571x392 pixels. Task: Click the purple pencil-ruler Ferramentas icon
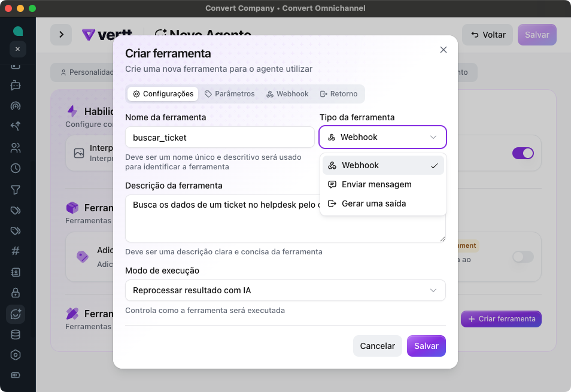tap(72, 314)
